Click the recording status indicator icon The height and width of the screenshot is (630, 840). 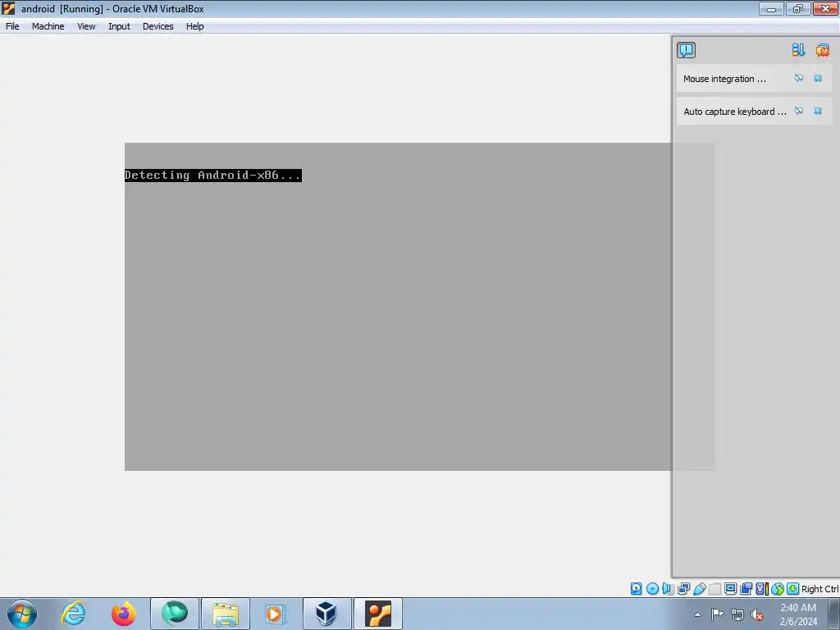746,589
